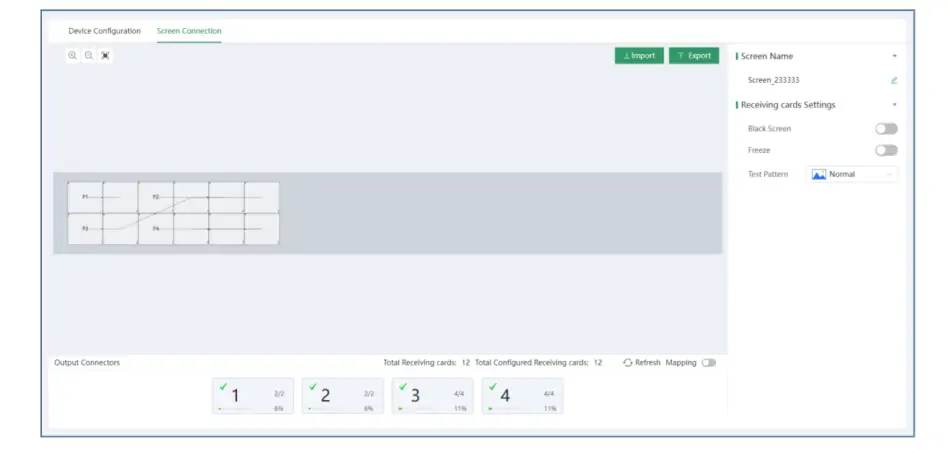Enable the Freeze switch
The height and width of the screenshot is (449, 948).
[886, 150]
